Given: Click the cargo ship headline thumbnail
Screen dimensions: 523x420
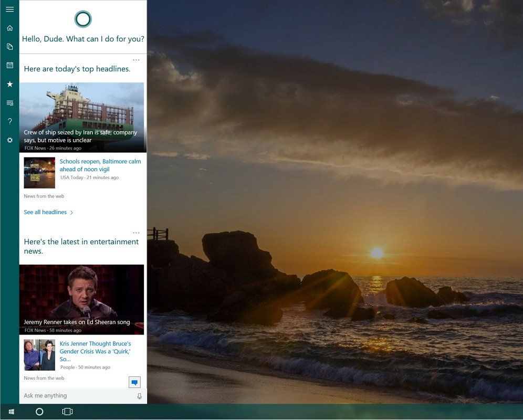Looking at the screenshot, I should (82, 115).
